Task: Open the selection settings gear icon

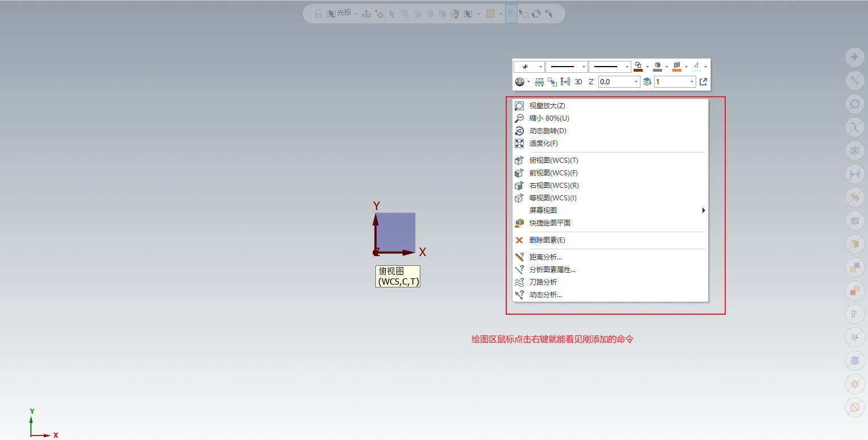Action: (x=380, y=14)
